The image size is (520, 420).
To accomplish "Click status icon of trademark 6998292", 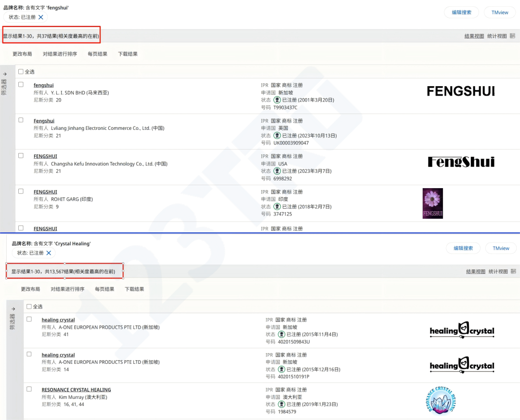I will tap(277, 171).
